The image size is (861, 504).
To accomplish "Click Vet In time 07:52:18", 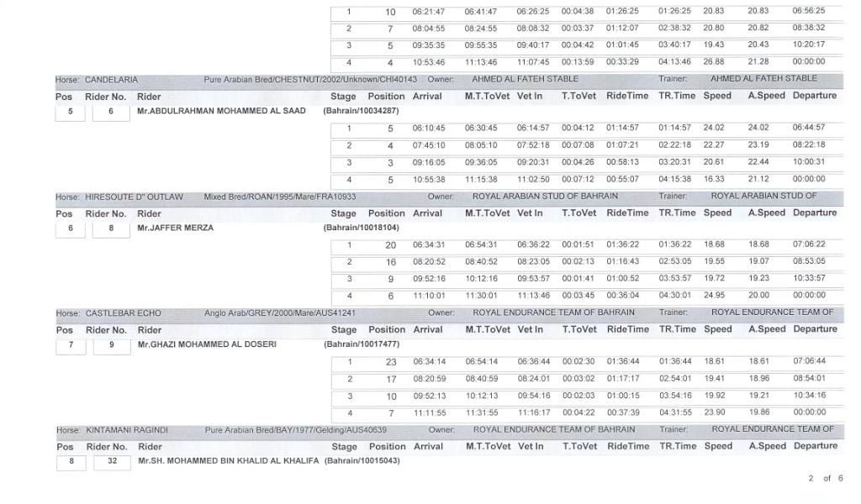I will tap(533, 145).
